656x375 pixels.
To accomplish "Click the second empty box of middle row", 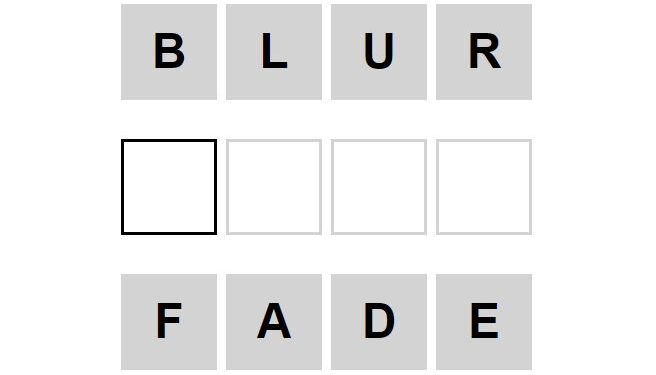I will [274, 187].
